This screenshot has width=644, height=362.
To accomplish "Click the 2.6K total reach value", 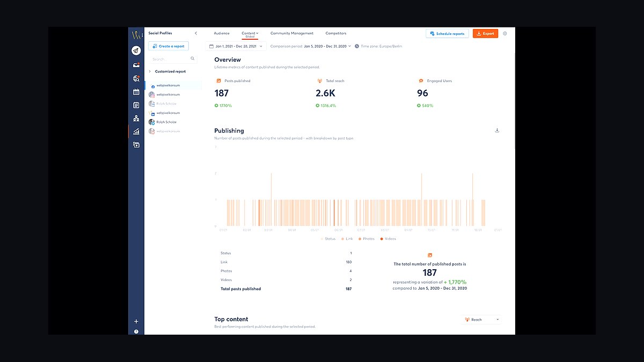I will click(x=325, y=93).
